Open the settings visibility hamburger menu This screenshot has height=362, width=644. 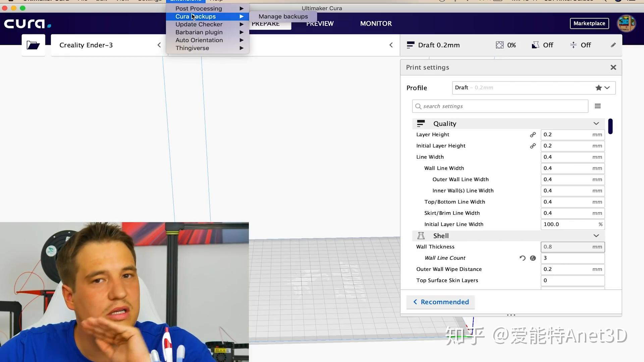click(x=597, y=106)
